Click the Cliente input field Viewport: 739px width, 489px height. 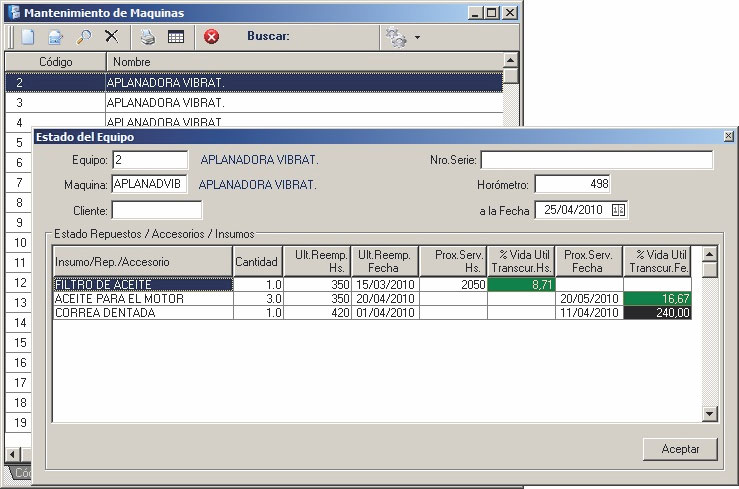157,210
